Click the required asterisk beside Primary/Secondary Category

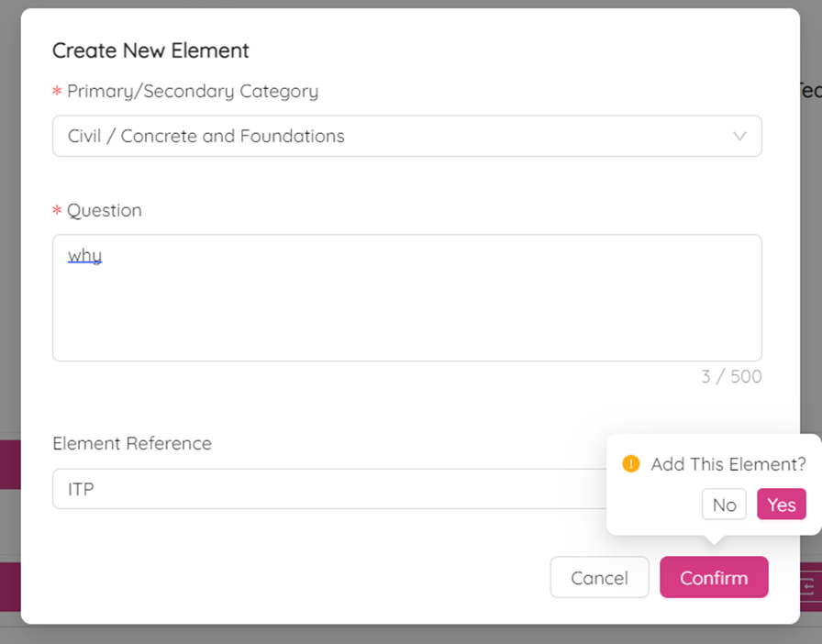pyautogui.click(x=56, y=92)
